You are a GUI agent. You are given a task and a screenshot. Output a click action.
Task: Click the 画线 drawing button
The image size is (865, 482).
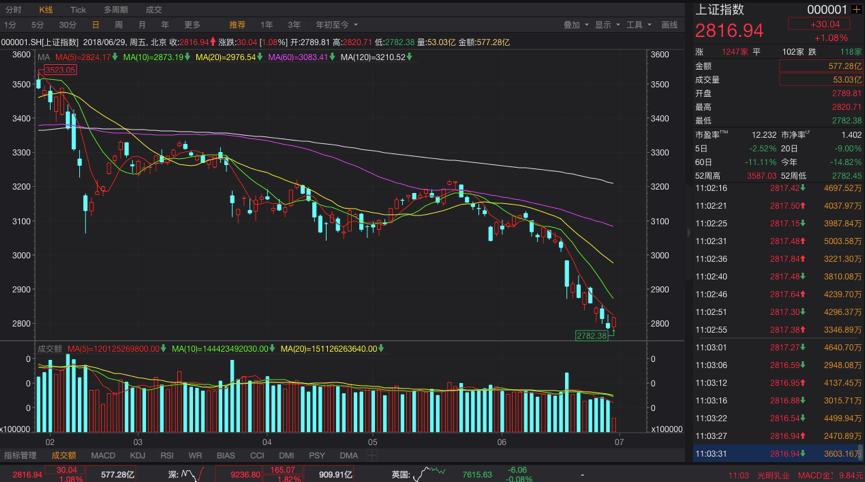point(669,25)
